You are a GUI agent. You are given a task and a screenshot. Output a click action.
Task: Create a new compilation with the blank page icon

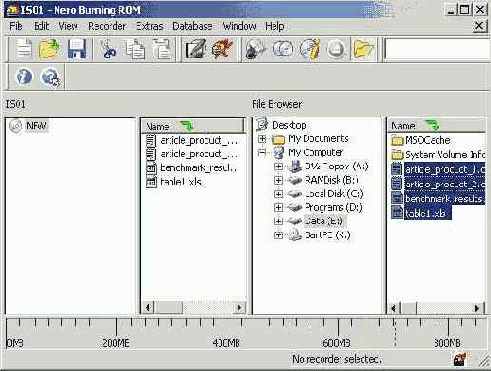[24, 49]
